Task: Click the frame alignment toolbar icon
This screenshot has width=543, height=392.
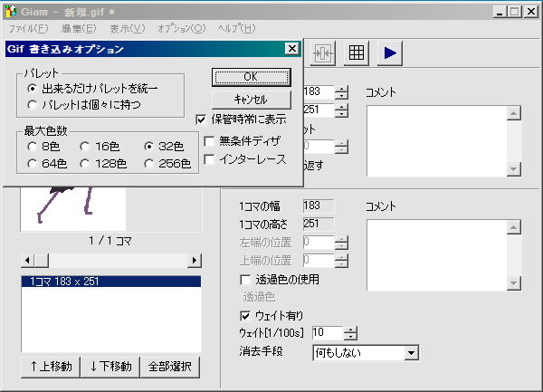Action: point(324,53)
